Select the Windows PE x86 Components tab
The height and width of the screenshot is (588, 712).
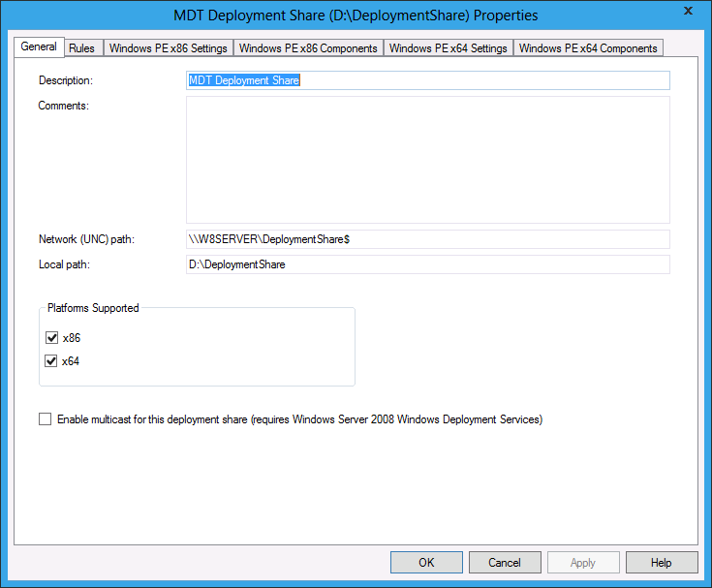click(x=309, y=48)
